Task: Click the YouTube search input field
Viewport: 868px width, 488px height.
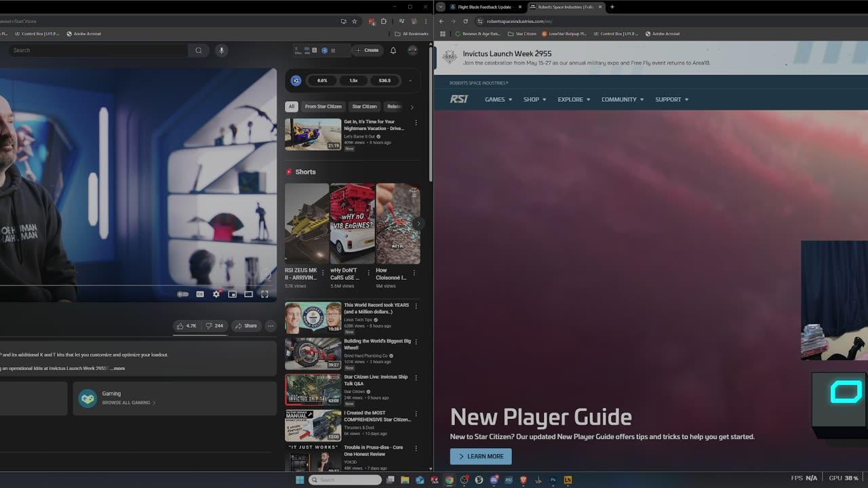Action: pos(98,50)
